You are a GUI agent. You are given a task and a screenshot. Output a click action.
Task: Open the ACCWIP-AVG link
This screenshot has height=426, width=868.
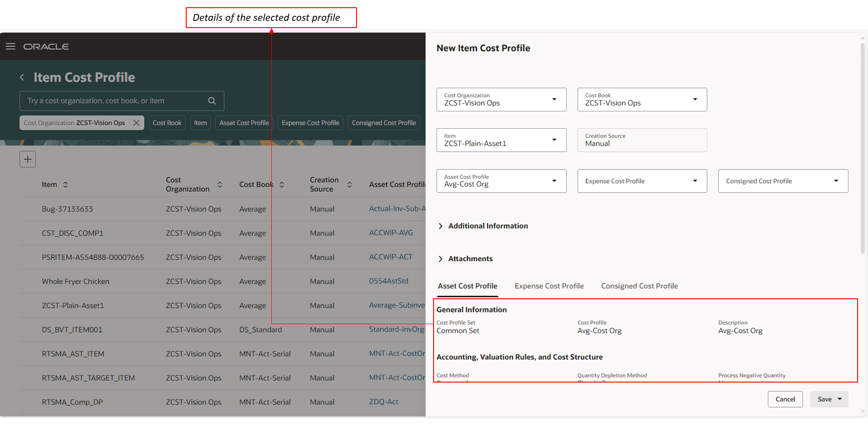click(x=391, y=233)
